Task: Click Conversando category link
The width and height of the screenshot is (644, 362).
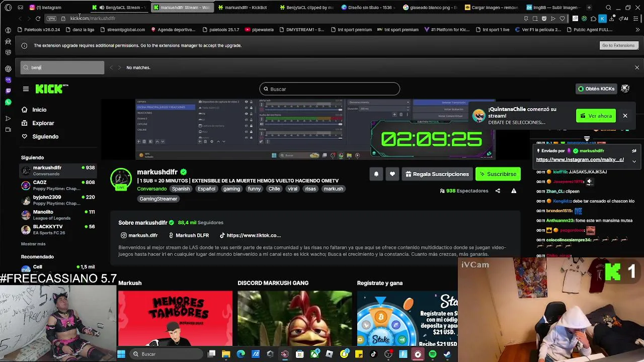Action: pos(151,189)
